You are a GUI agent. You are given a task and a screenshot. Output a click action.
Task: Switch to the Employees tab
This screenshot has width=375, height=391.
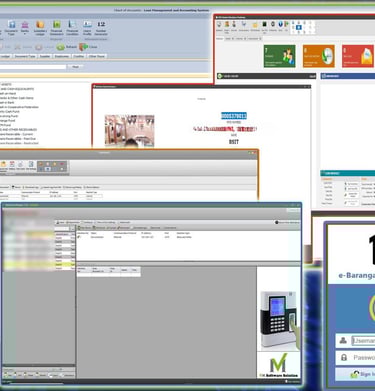pyautogui.click(x=62, y=56)
